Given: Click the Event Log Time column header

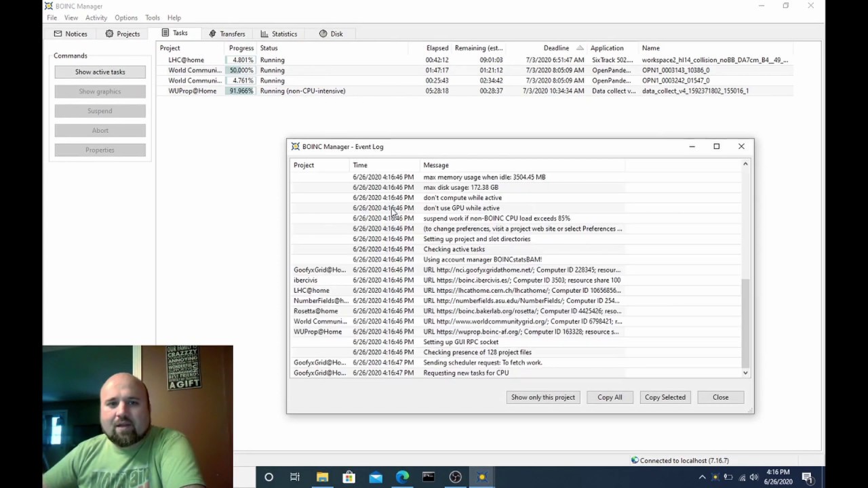Looking at the screenshot, I should (x=384, y=165).
